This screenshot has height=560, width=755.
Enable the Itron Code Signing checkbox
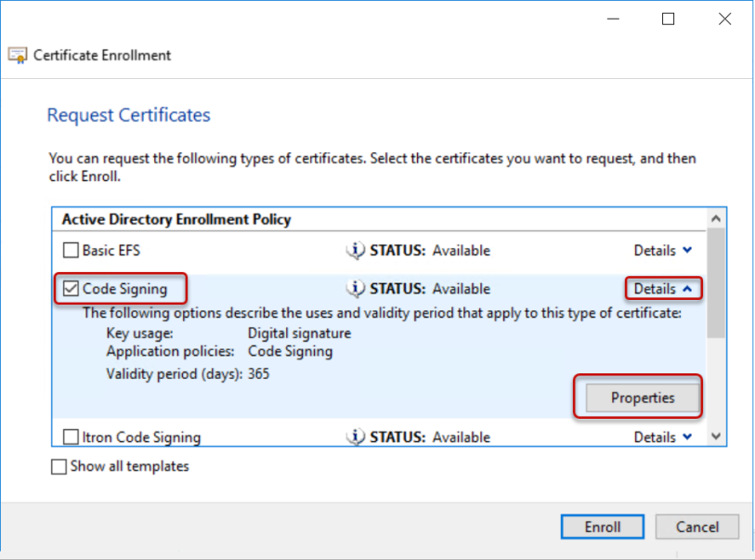(71, 436)
